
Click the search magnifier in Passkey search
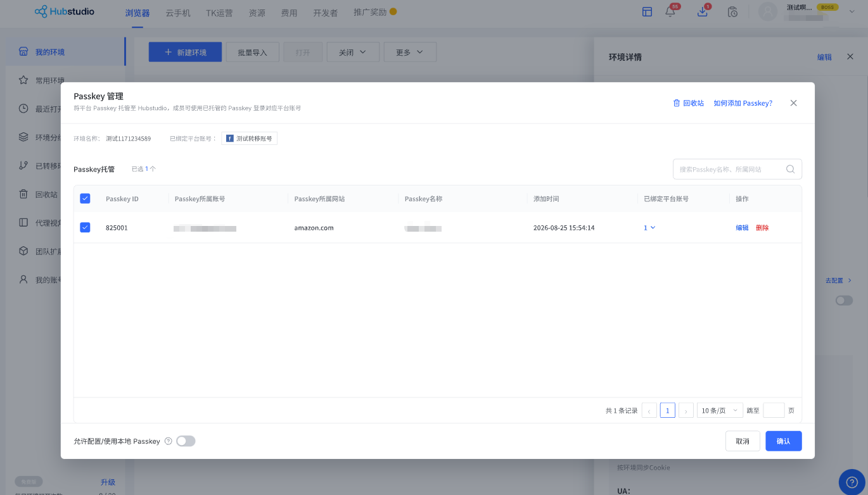(x=790, y=169)
